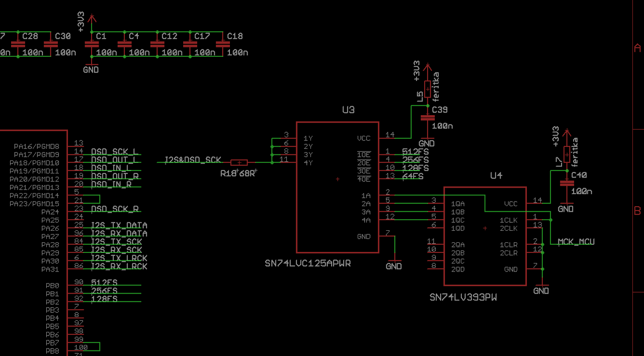
Task: Select the DSD_SCK_L net label
Action: 115,152
